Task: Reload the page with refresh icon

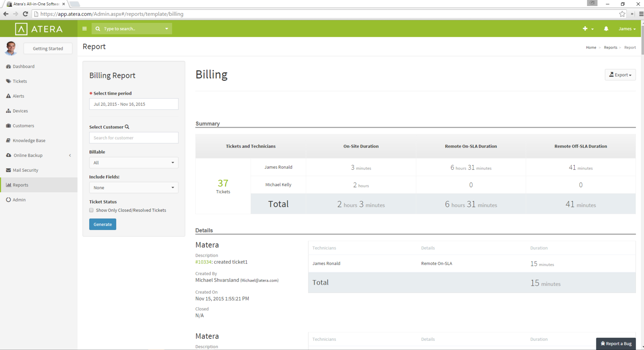Action: pyautogui.click(x=26, y=14)
